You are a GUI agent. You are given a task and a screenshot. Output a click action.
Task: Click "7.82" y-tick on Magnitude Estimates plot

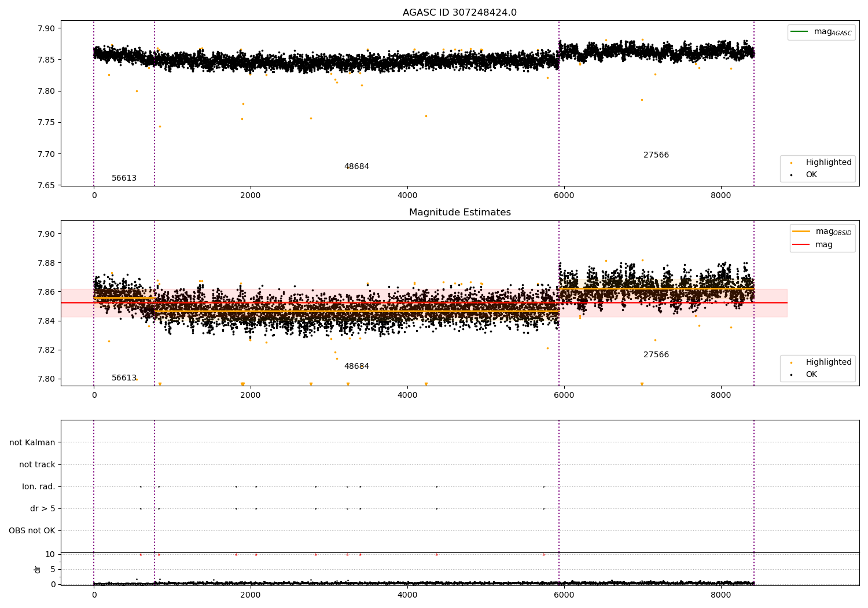(x=46, y=350)
